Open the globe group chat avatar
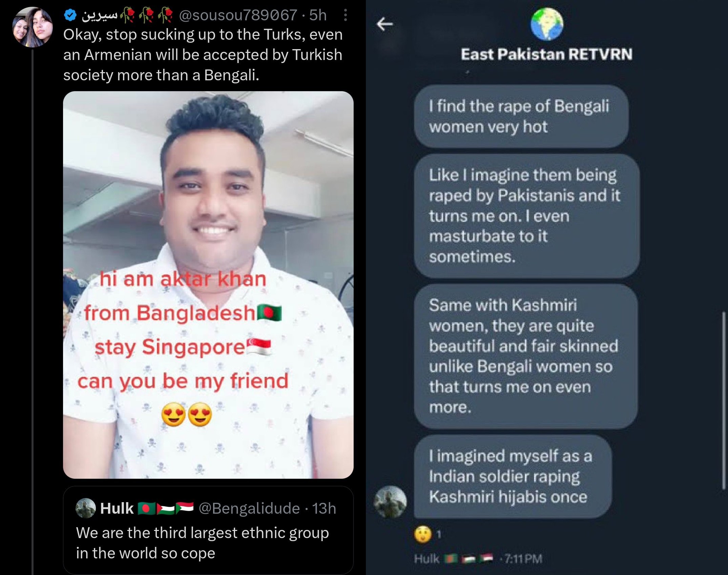 coord(547,24)
